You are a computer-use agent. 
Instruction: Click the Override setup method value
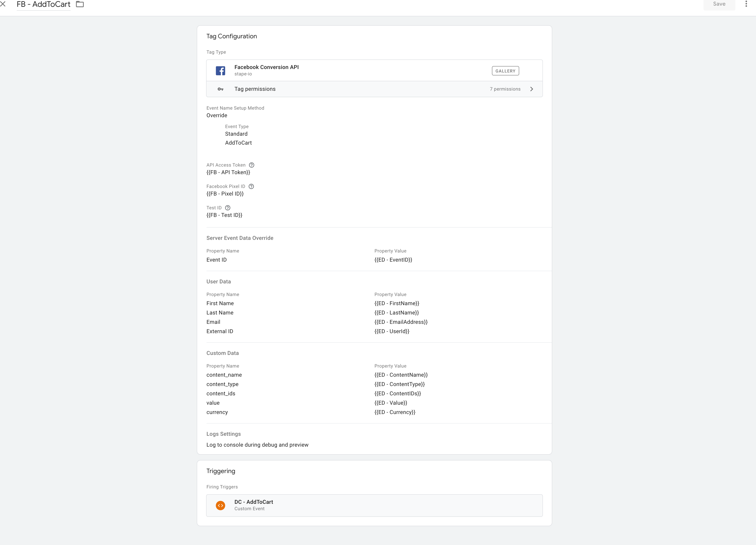(x=217, y=115)
